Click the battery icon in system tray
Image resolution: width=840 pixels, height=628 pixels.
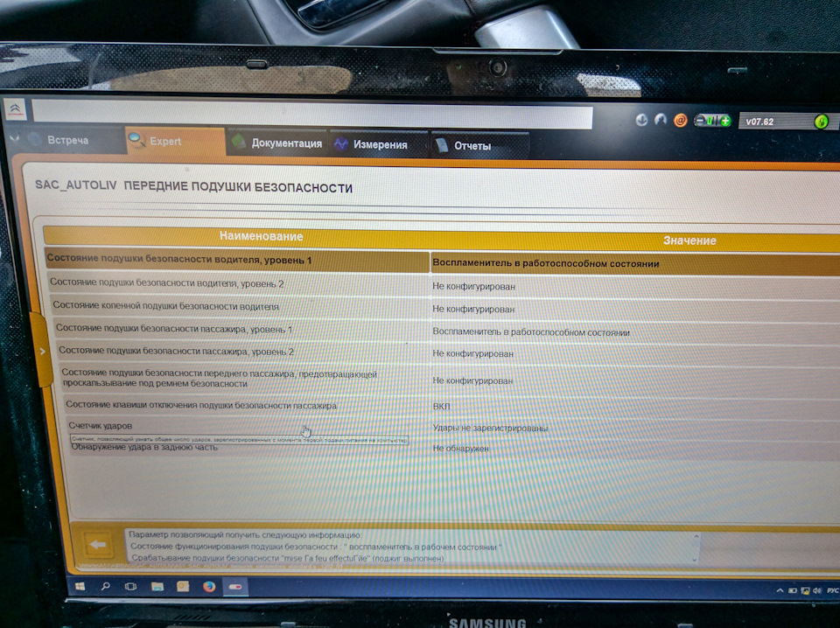pos(793,590)
